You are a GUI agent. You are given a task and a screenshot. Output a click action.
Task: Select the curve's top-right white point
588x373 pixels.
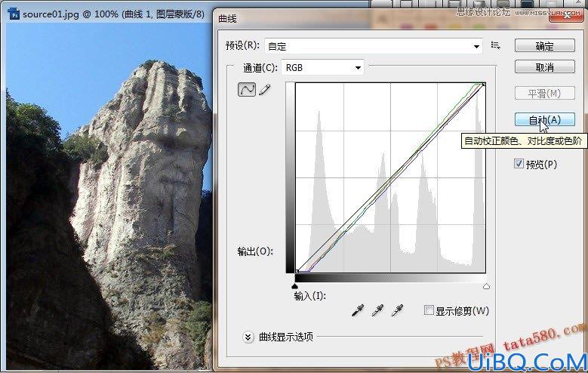484,85
